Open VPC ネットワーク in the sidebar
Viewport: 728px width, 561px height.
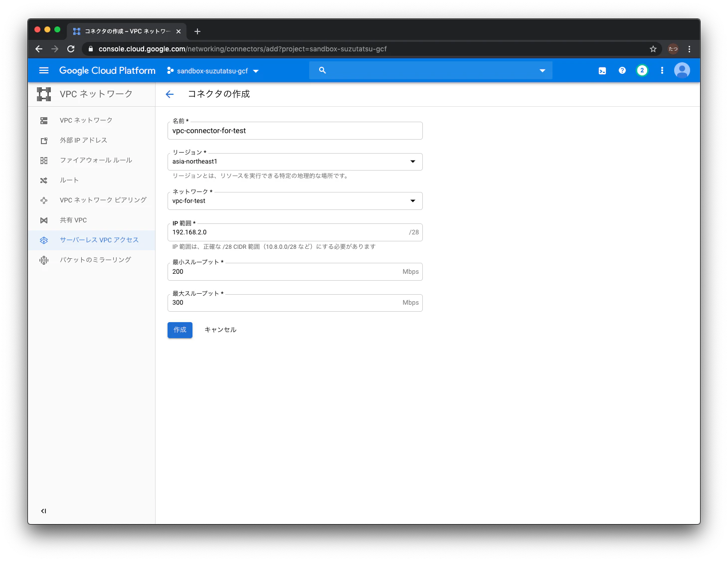point(92,120)
